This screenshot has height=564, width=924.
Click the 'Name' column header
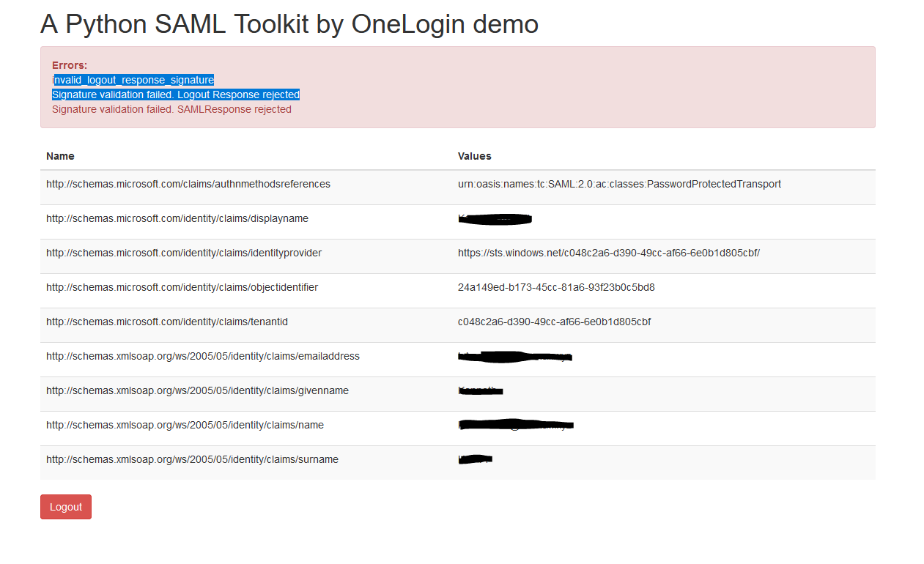tap(60, 156)
